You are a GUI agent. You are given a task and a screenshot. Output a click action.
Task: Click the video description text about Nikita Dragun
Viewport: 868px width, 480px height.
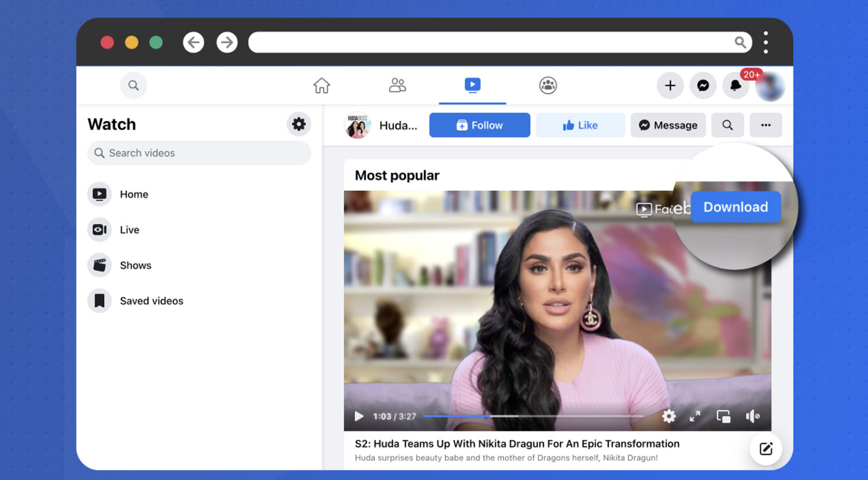coord(506,457)
